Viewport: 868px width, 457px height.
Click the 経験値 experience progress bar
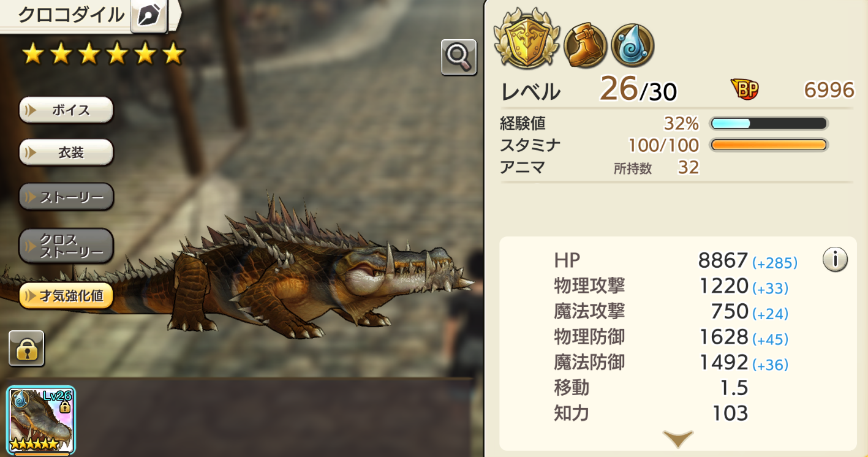[769, 124]
